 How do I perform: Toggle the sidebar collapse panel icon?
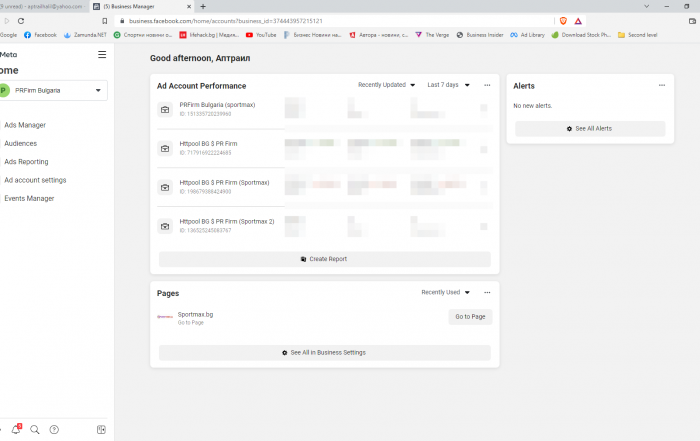click(101, 429)
